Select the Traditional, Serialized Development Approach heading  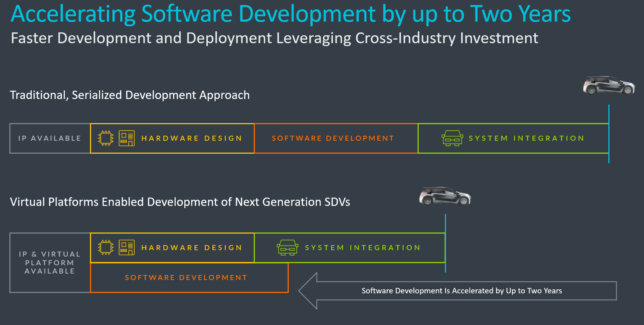point(130,95)
